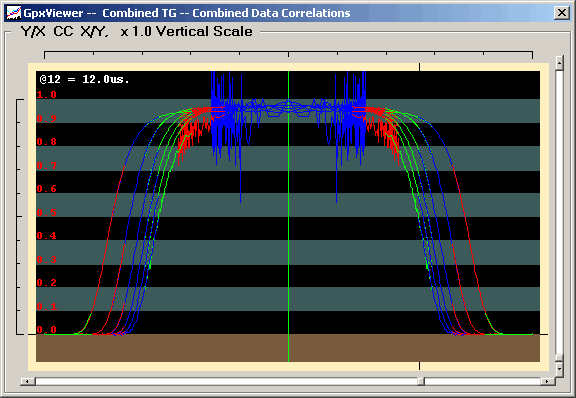Screen dimensions: 576x398
Task: Click the vertical scrollbar down arrow
Action: [559, 368]
